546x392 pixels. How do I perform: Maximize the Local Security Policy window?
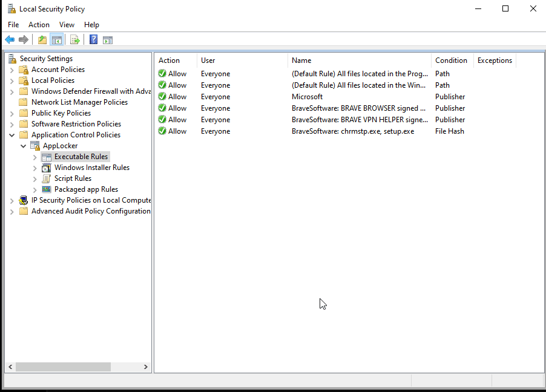point(505,8)
